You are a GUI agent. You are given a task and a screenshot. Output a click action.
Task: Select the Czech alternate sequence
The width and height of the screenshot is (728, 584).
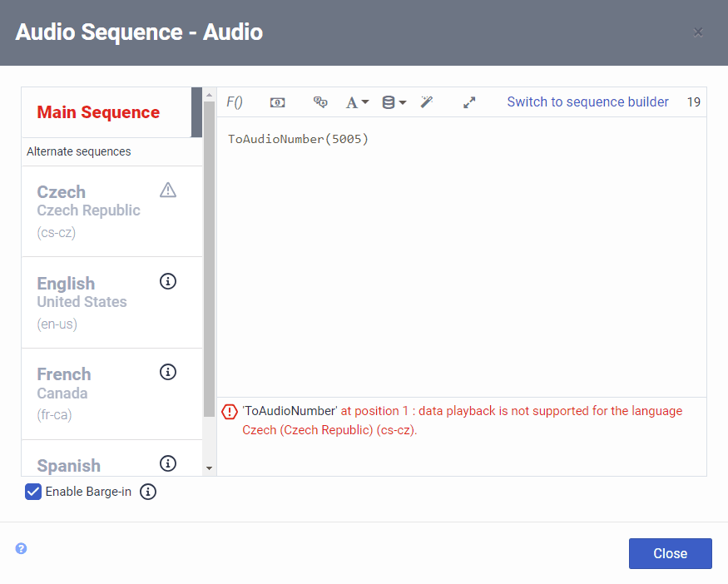point(88,210)
